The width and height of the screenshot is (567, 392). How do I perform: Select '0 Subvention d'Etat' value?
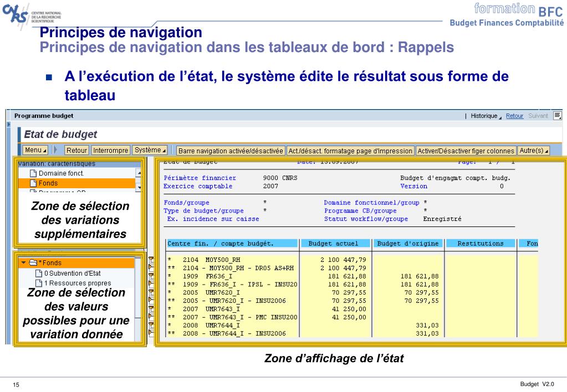[72, 274]
